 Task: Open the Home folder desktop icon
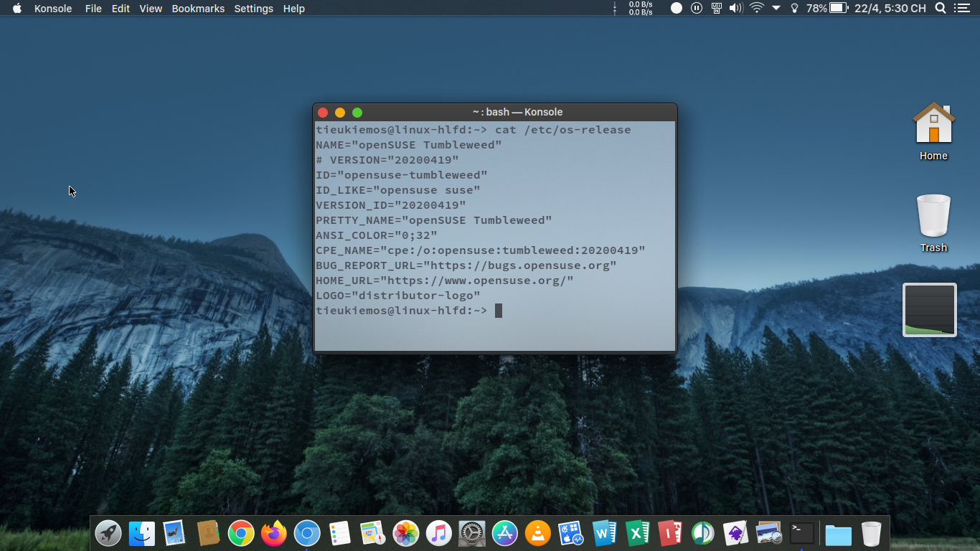(933, 131)
